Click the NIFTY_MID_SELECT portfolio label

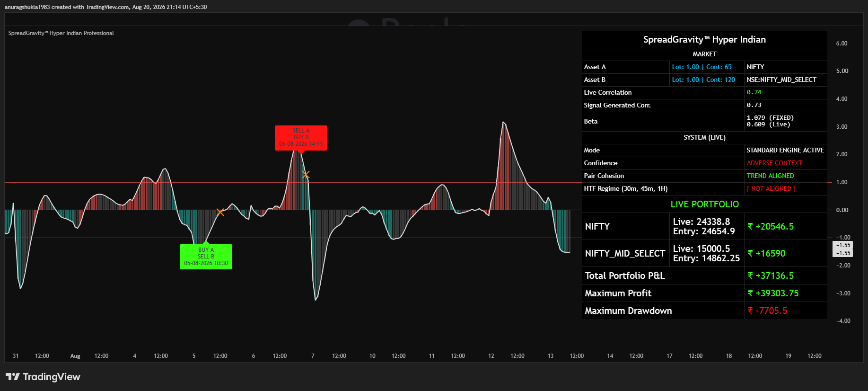(x=625, y=254)
